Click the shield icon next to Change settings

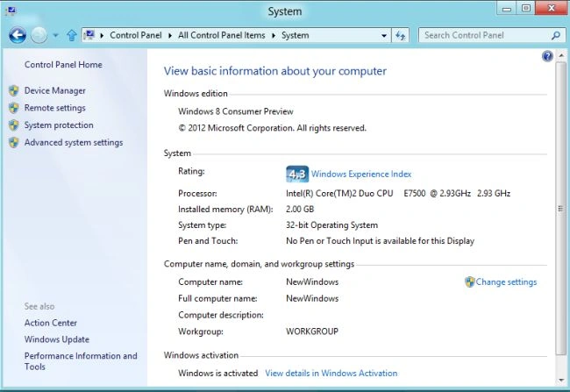coord(470,282)
